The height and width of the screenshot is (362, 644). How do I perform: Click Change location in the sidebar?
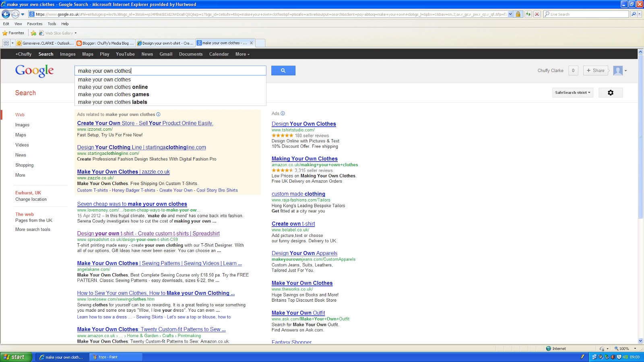(31, 199)
